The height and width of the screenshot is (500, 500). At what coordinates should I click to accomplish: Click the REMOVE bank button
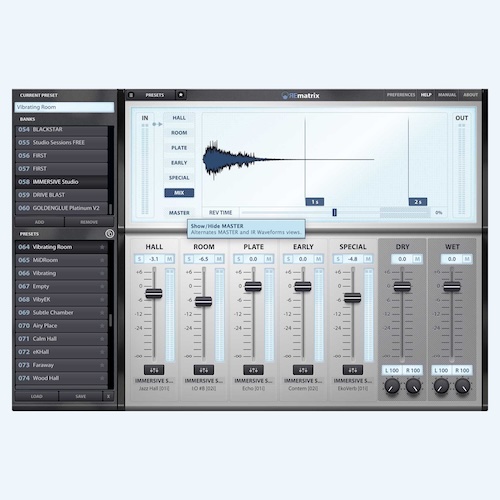click(x=89, y=222)
